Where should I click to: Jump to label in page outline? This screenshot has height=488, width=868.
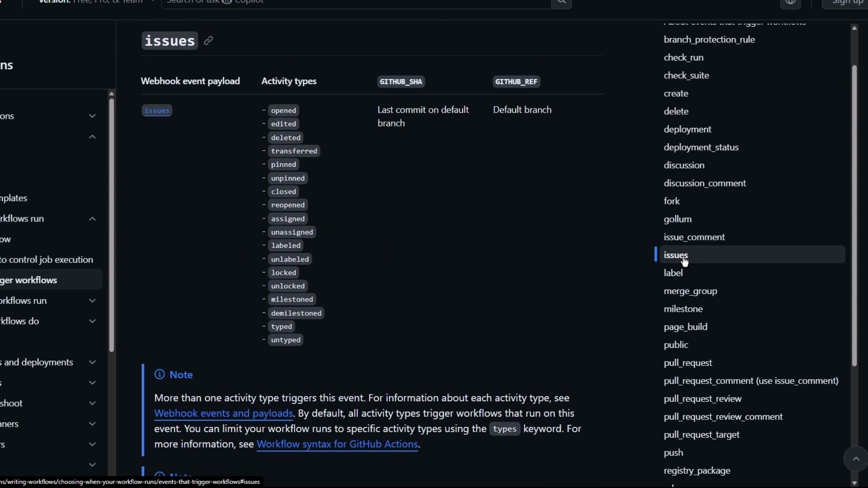(673, 273)
